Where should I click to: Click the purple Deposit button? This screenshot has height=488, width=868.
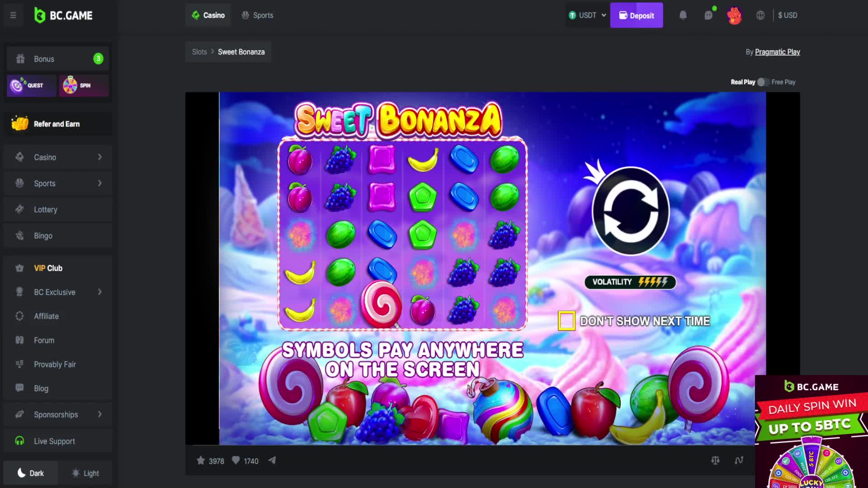pos(637,15)
